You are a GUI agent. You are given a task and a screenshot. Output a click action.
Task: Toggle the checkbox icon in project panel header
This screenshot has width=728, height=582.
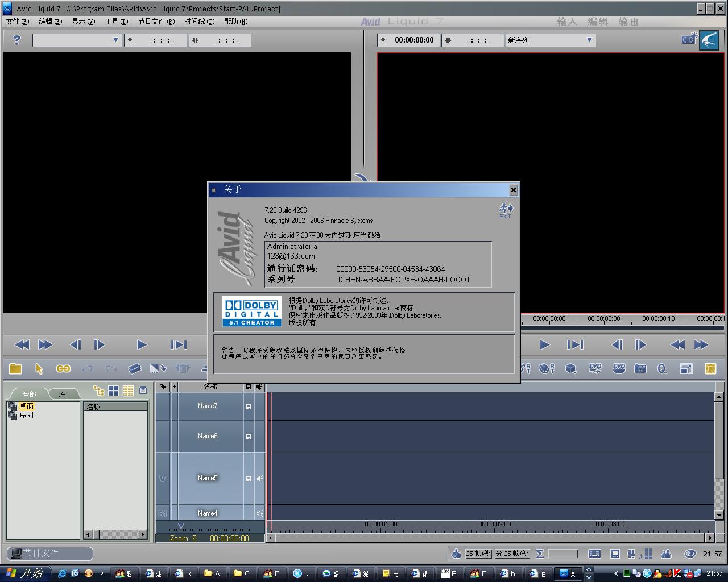143,390
